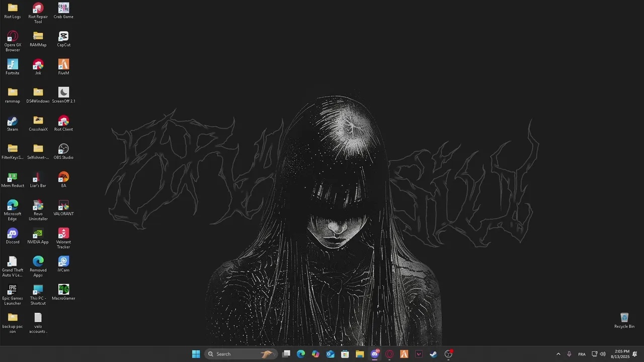This screenshot has width=644, height=362.
Task: Open Opera GX from the taskbar
Action: click(x=389, y=354)
